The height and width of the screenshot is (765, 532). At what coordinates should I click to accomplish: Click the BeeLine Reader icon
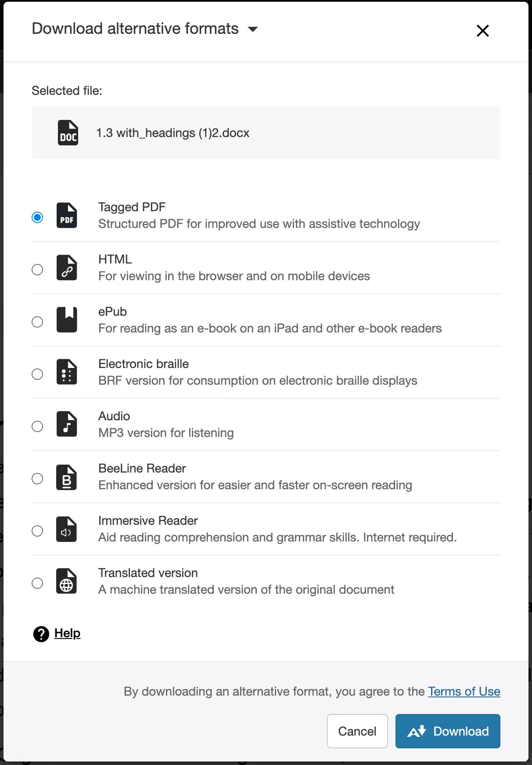(67, 476)
